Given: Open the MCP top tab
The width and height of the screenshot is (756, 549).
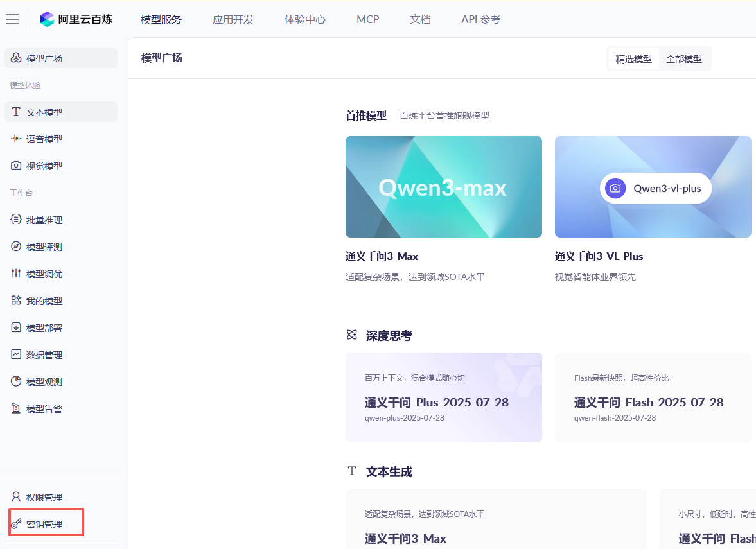Looking at the screenshot, I should point(368,20).
